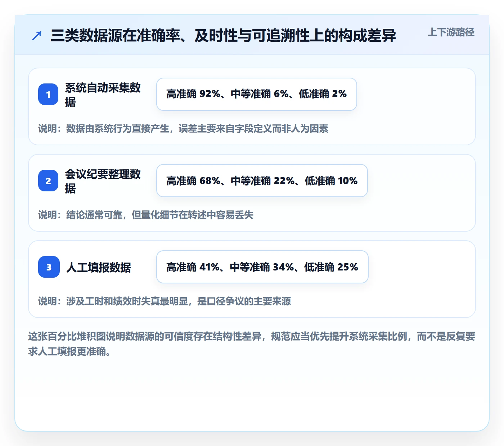Select the title 三类数据源在准确率 heading

(223, 36)
